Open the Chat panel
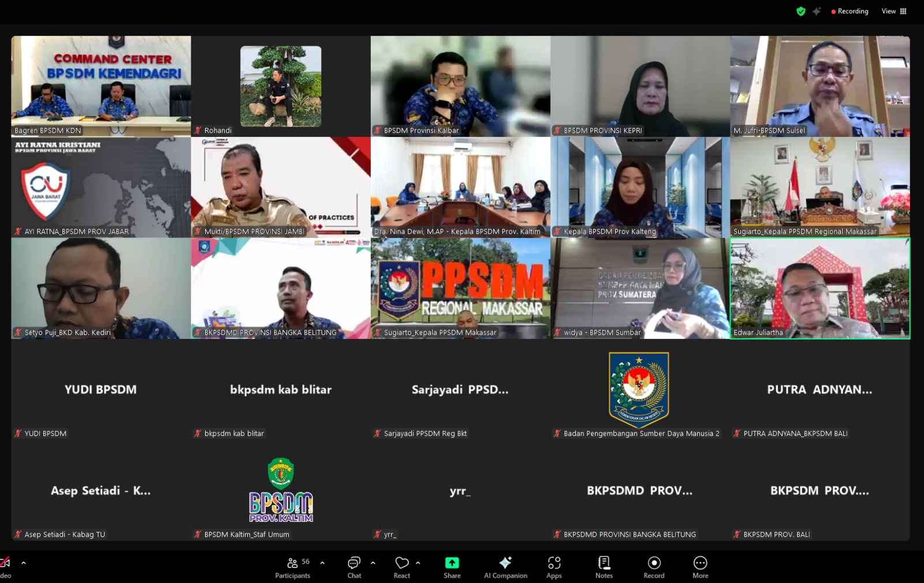The image size is (924, 583). [x=354, y=567]
